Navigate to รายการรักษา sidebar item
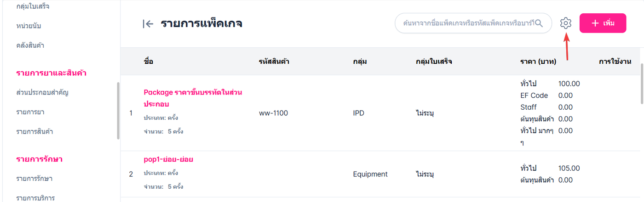The image size is (644, 202). 34,178
